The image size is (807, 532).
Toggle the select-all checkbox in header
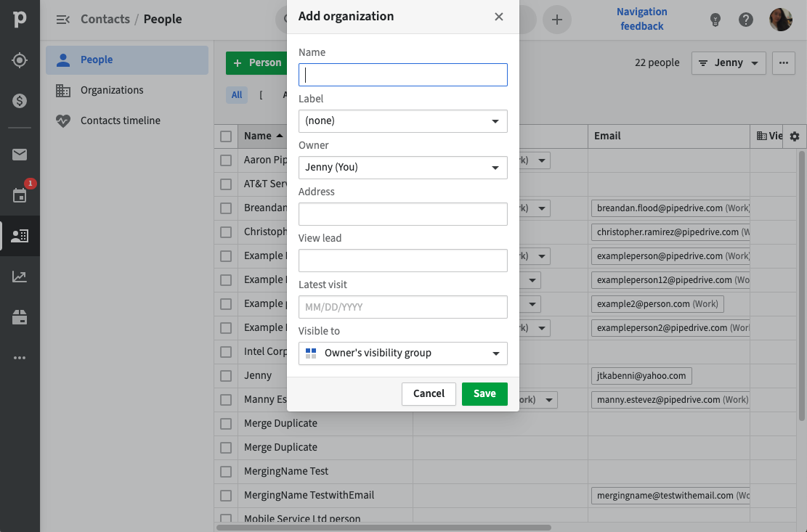click(x=226, y=136)
